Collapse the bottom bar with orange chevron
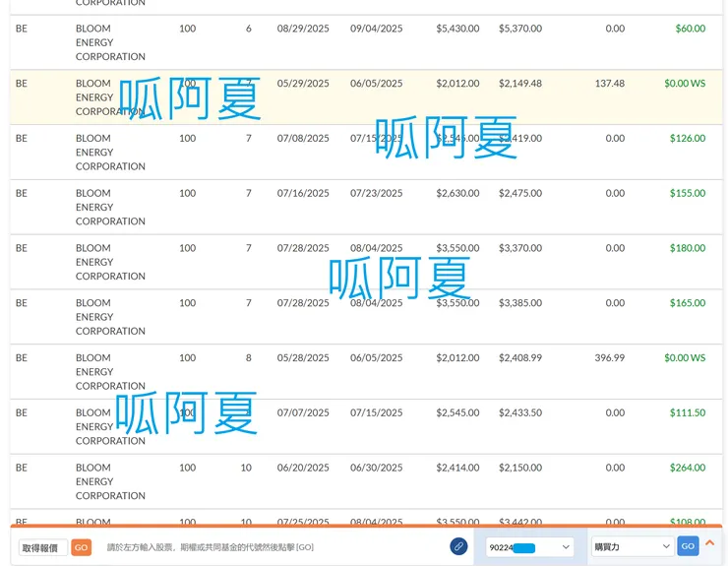Viewport: 728px width, 566px height. [x=710, y=542]
